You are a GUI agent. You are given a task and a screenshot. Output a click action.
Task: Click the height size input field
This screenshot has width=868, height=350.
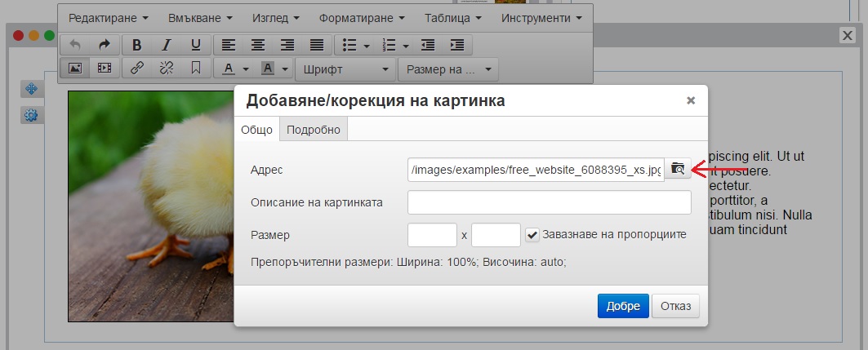496,235
